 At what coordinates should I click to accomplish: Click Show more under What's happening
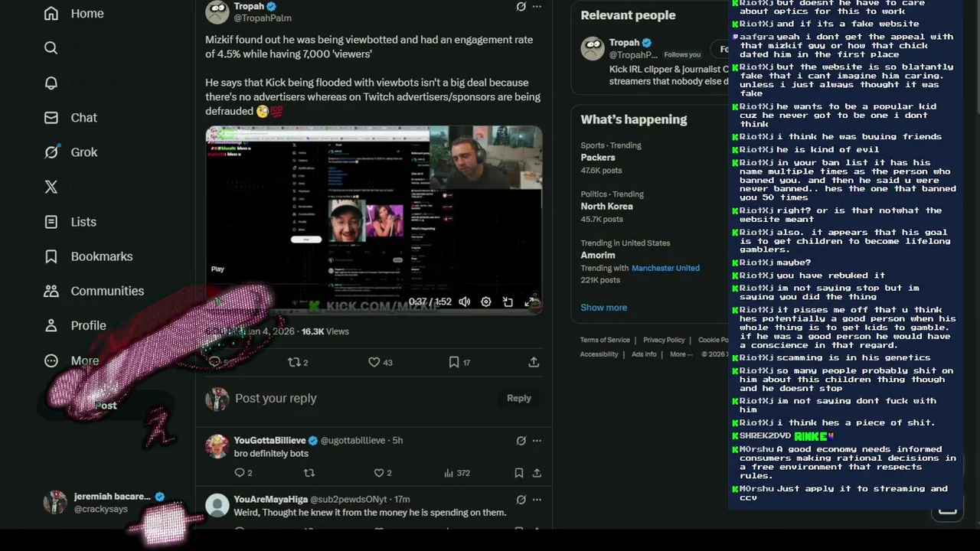(603, 308)
